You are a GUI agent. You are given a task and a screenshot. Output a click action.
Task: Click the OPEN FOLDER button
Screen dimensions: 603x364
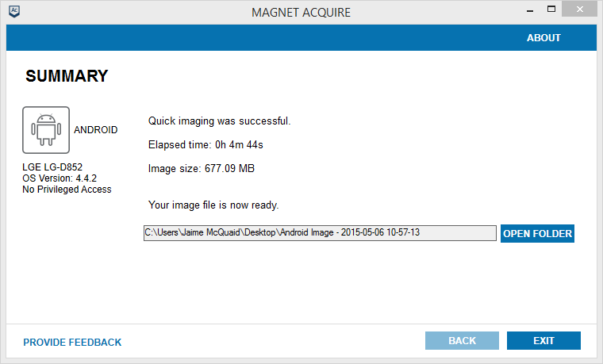tap(537, 234)
